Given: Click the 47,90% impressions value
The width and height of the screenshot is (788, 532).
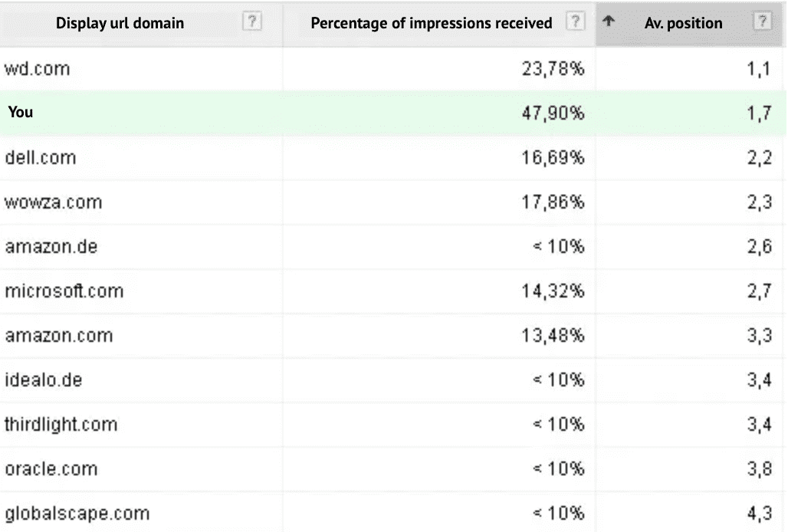Looking at the screenshot, I should coord(553,113).
